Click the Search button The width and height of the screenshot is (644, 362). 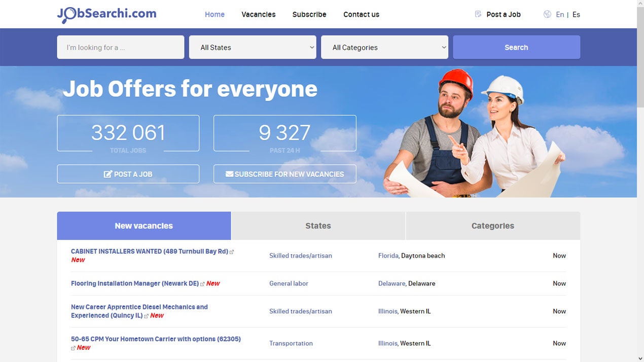point(516,47)
